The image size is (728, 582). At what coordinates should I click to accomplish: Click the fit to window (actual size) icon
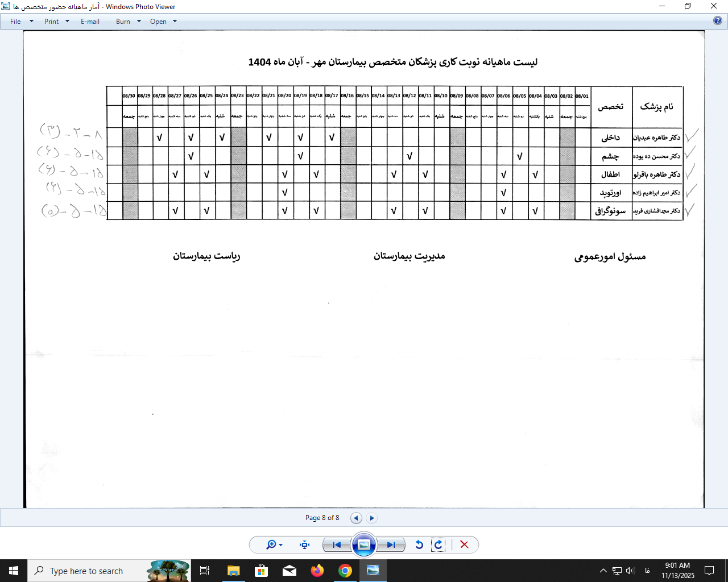[305, 544]
